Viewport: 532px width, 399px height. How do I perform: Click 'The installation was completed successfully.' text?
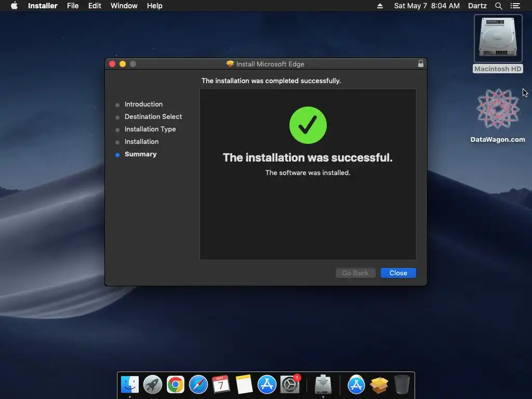271,81
